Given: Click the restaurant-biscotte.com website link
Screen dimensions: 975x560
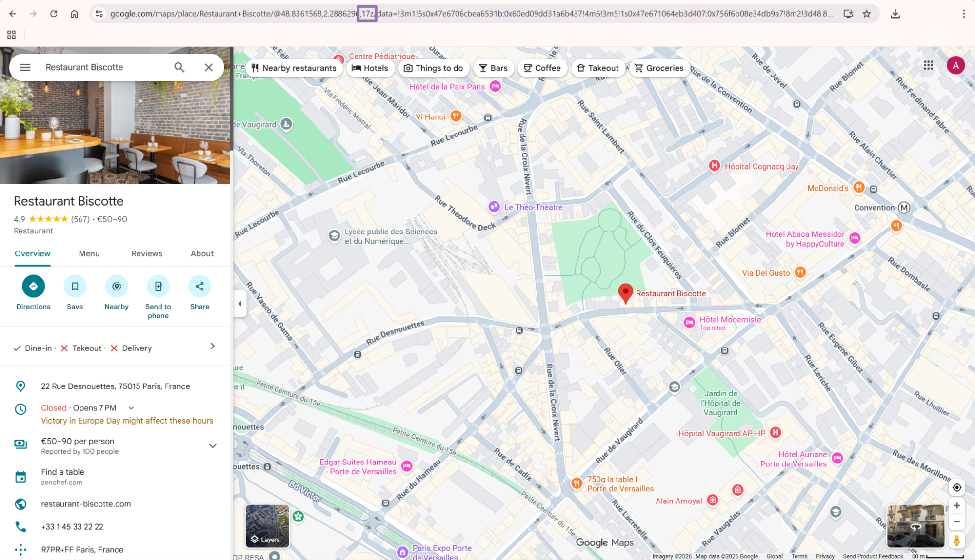Looking at the screenshot, I should point(86,504).
